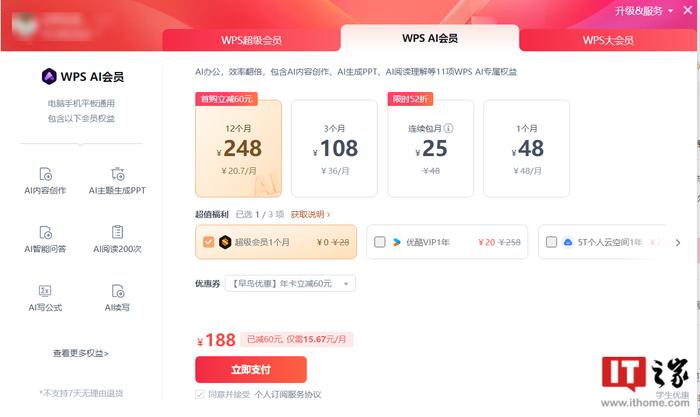Image resolution: width=700 pixels, height=417 pixels.
Task: Click the AI阅读200次 clipboard icon
Action: click(x=117, y=232)
